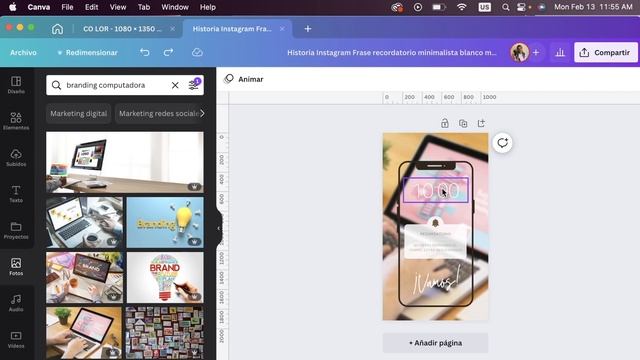Select desktop monitor on desk photo

pyautogui.click(x=125, y=162)
